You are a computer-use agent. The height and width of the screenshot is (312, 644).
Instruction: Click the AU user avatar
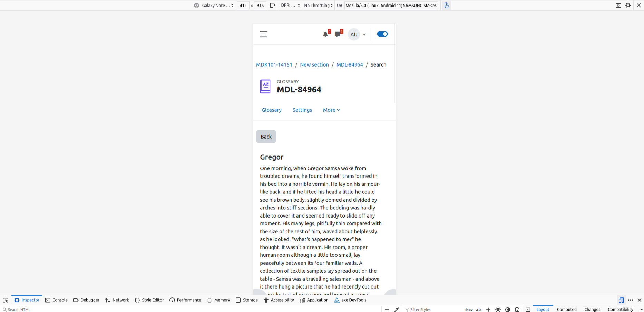354,34
